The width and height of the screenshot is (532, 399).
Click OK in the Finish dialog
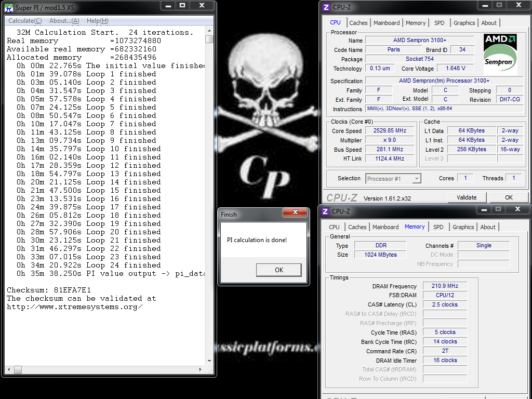click(x=279, y=270)
